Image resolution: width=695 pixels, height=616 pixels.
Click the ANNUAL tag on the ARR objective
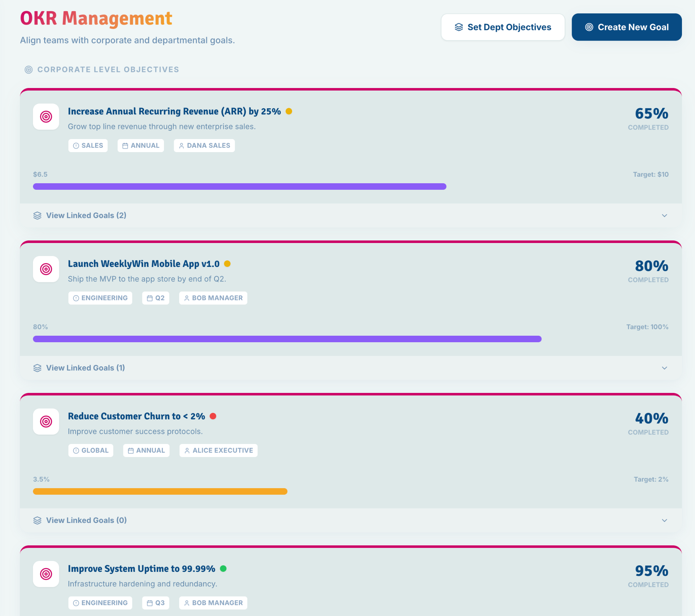pos(141,146)
